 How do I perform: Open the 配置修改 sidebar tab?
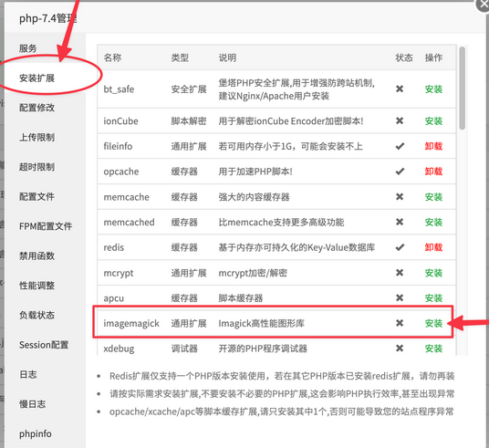pos(36,108)
